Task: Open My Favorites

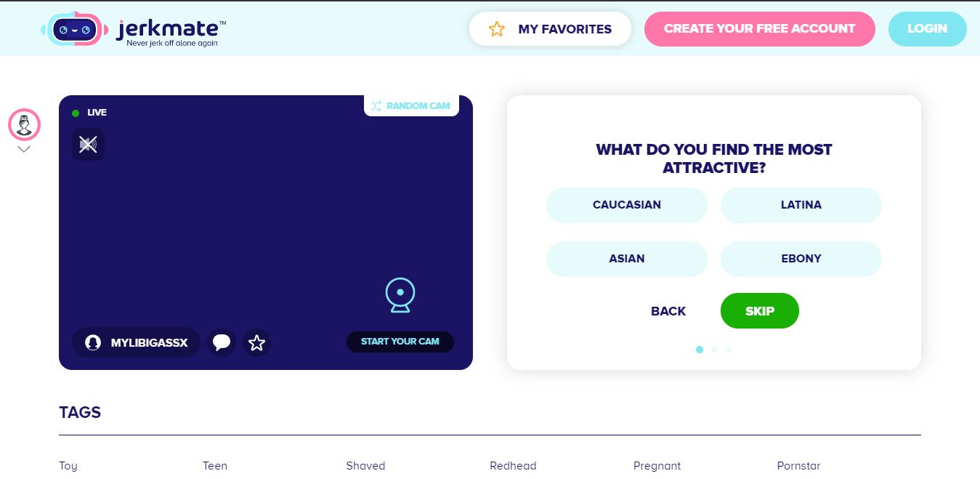Action: click(x=550, y=29)
